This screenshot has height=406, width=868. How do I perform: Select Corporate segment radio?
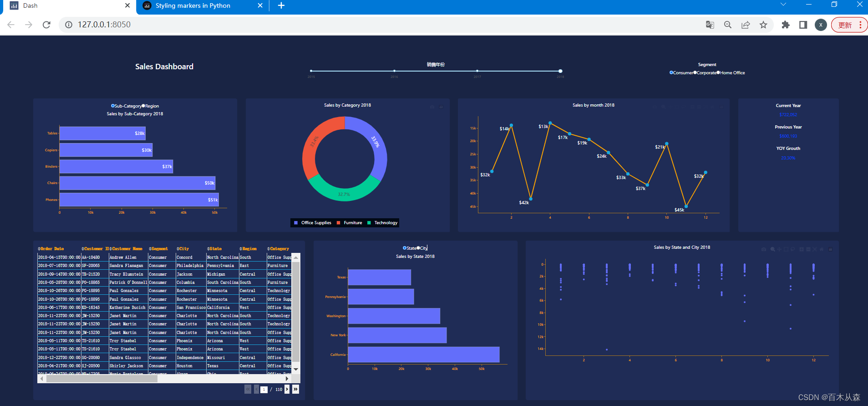pos(695,72)
